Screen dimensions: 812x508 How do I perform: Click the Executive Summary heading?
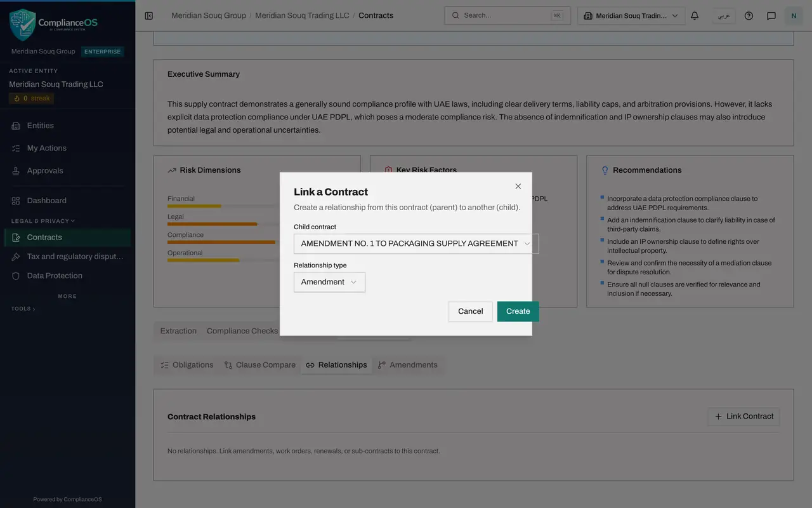pos(204,74)
